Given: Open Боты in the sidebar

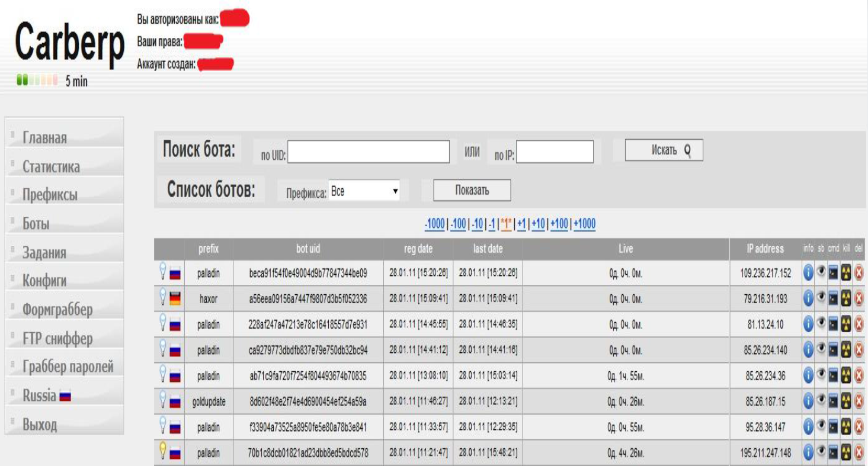Looking at the screenshot, I should pos(36,224).
